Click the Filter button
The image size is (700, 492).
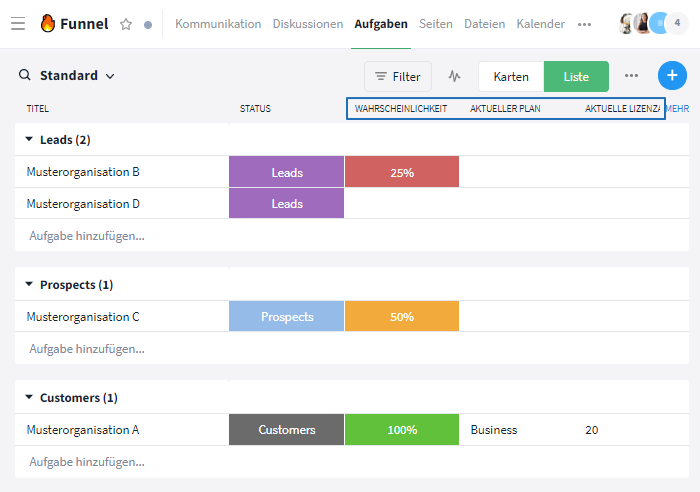click(x=398, y=76)
